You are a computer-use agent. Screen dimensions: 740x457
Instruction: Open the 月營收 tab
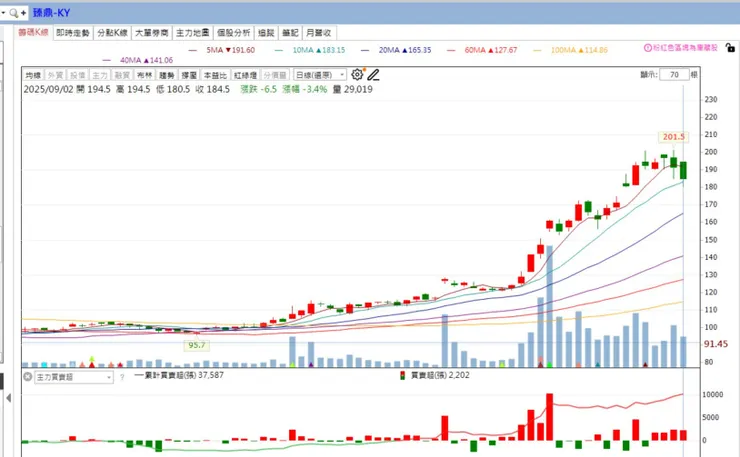pyautogui.click(x=319, y=33)
